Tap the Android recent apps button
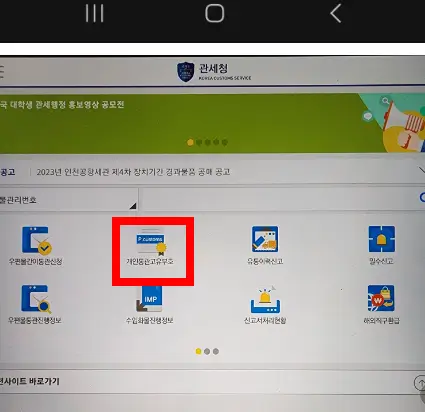This screenshot has height=412, width=425. point(94,14)
